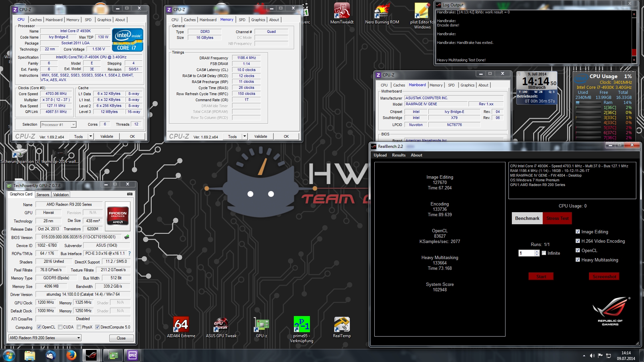Click the Action Center flag tray icon

[x=600, y=356]
